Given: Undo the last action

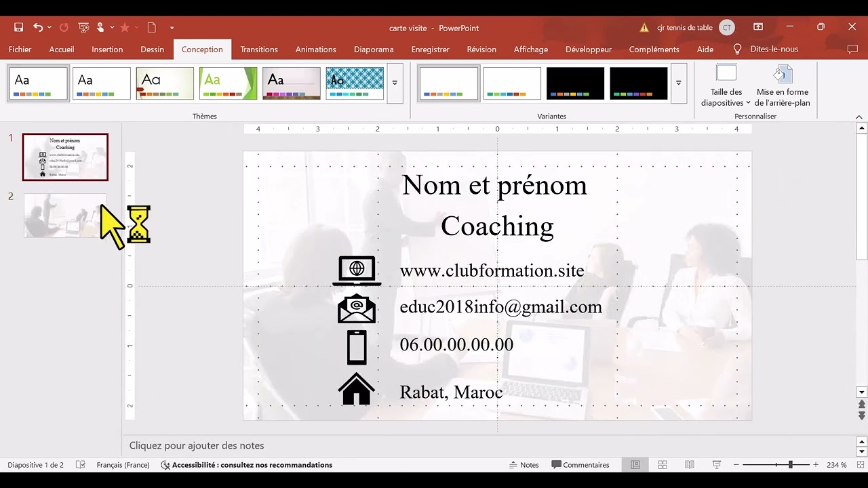Looking at the screenshot, I should click(38, 27).
